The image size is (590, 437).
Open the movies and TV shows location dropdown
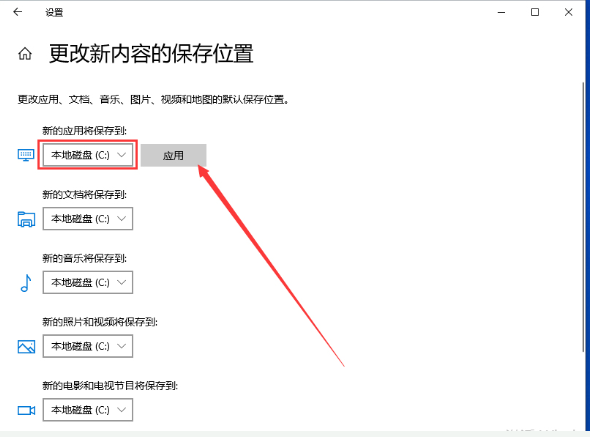[x=88, y=410]
